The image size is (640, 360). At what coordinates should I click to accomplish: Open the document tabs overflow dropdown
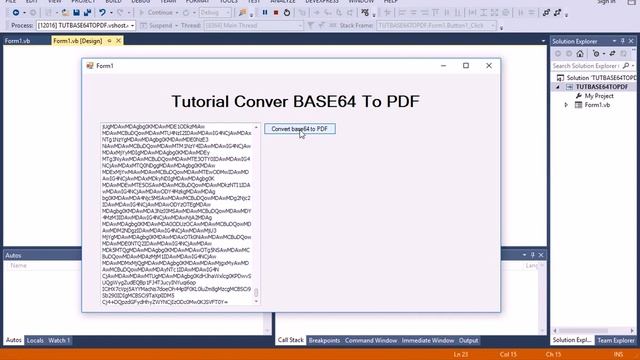click(x=543, y=41)
